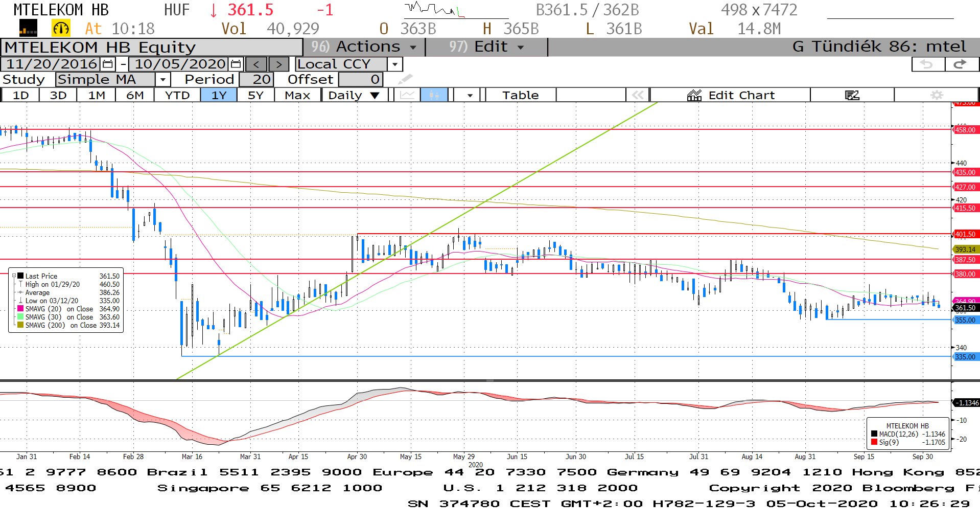Open the annotations toolbar icon
This screenshot has width=980, height=524.
click(852, 95)
